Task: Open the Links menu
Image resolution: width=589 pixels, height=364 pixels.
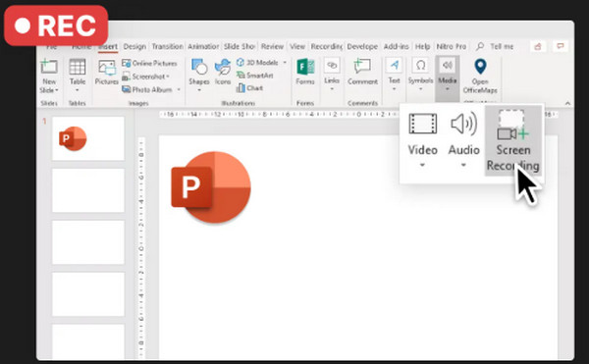Action: pos(332,75)
